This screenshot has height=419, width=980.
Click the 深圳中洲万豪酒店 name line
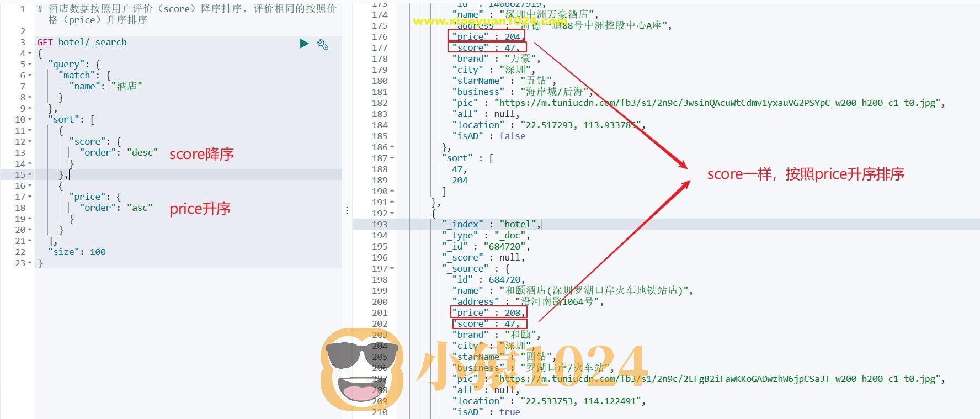[525, 14]
